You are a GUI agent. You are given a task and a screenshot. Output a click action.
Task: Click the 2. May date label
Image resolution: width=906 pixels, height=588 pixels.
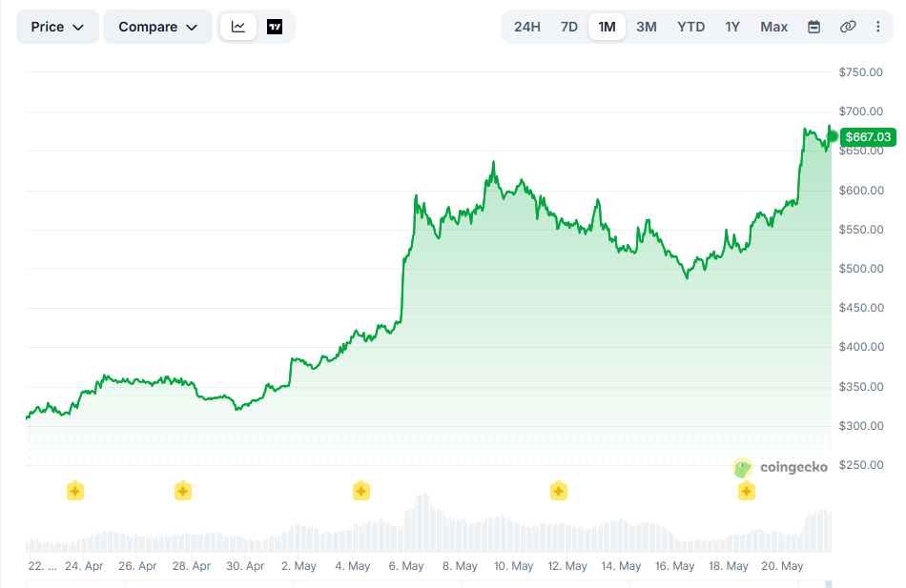click(x=299, y=566)
